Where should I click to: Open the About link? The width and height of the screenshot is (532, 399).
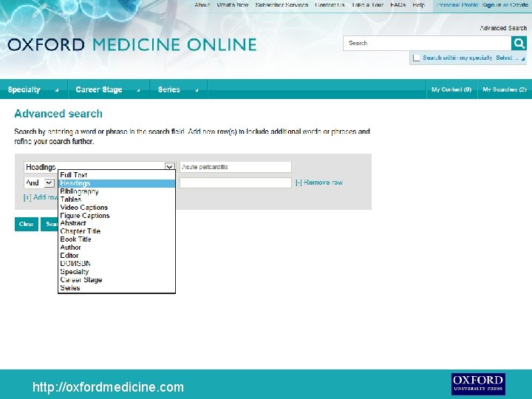click(202, 4)
